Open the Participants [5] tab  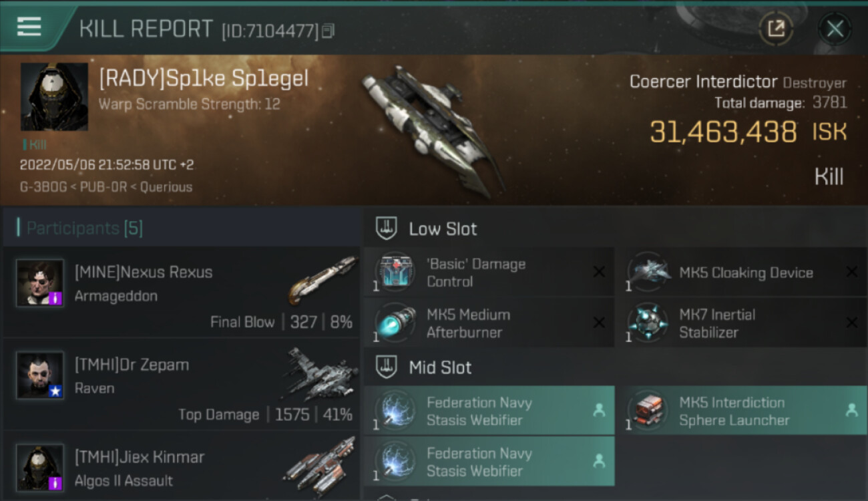tap(84, 228)
